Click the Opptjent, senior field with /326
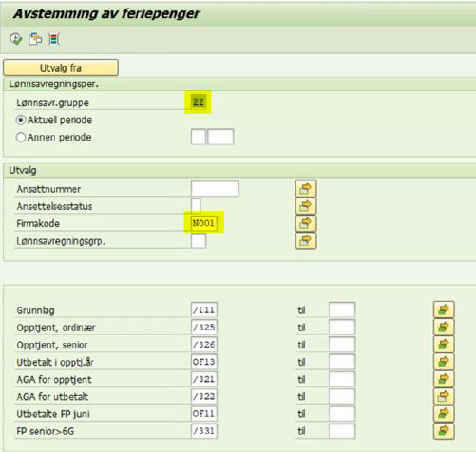Image resolution: width=476 pixels, height=452 pixels. tap(204, 345)
